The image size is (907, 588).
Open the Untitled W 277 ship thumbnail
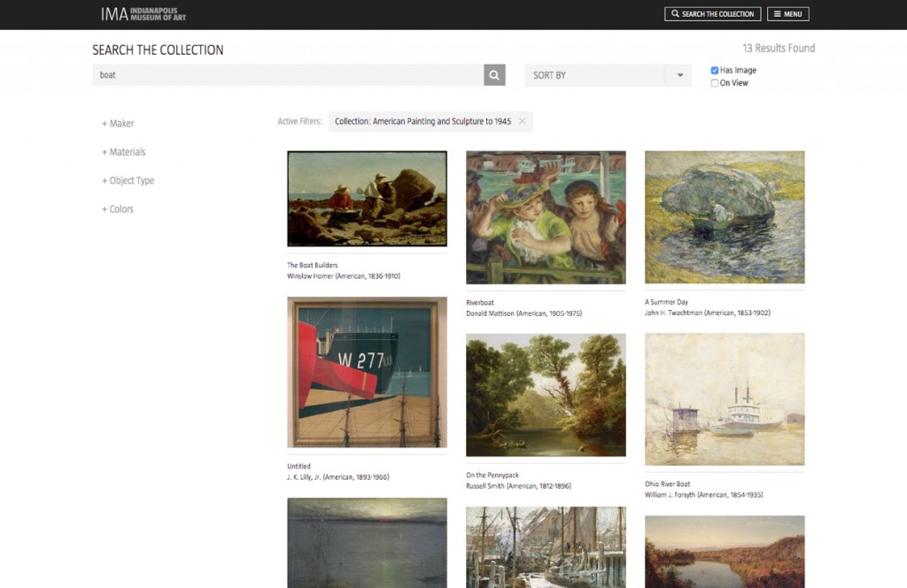(367, 372)
